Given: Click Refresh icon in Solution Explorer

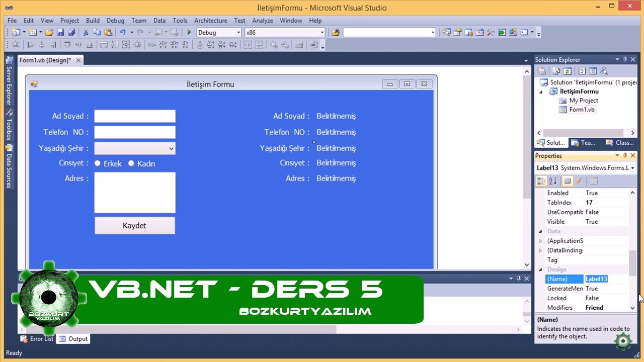Looking at the screenshot, I should pos(567,71).
